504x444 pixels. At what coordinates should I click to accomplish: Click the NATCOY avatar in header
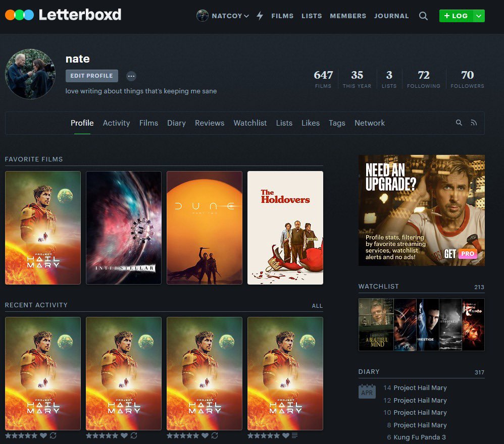[202, 16]
